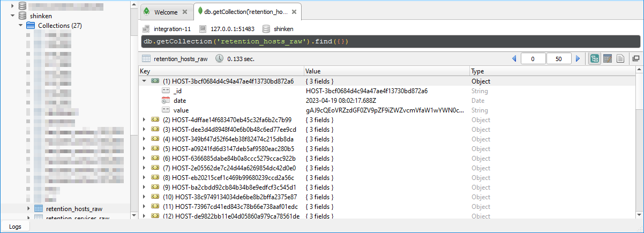The width and height of the screenshot is (644, 233).
Task: Click the detach results window icon
Action: point(636,58)
